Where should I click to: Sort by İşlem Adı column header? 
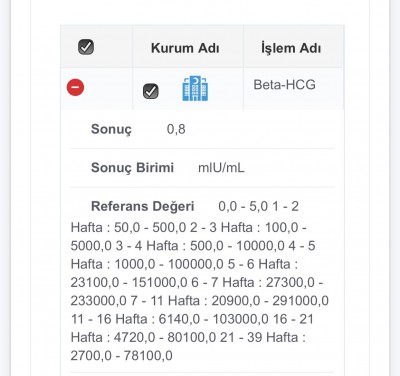[x=291, y=48]
